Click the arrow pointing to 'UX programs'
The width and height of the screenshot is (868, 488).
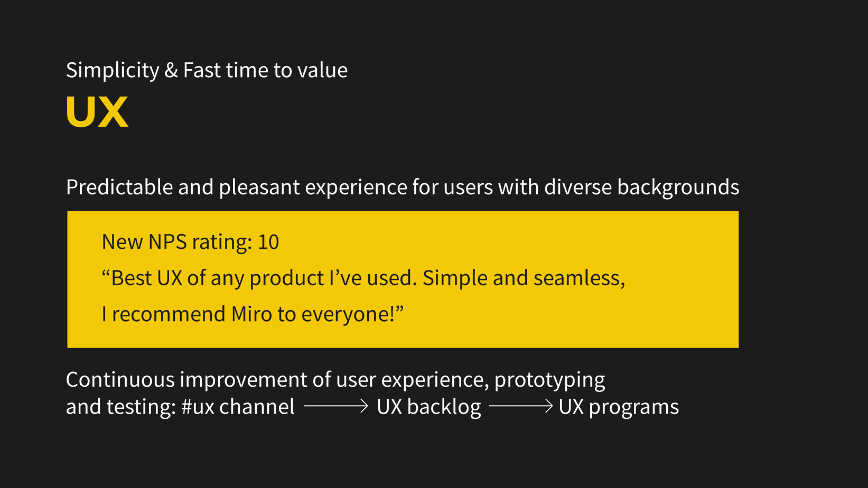(x=521, y=406)
